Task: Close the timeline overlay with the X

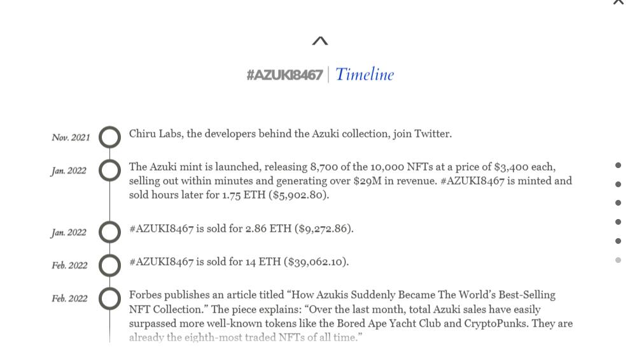Action: 618,2
